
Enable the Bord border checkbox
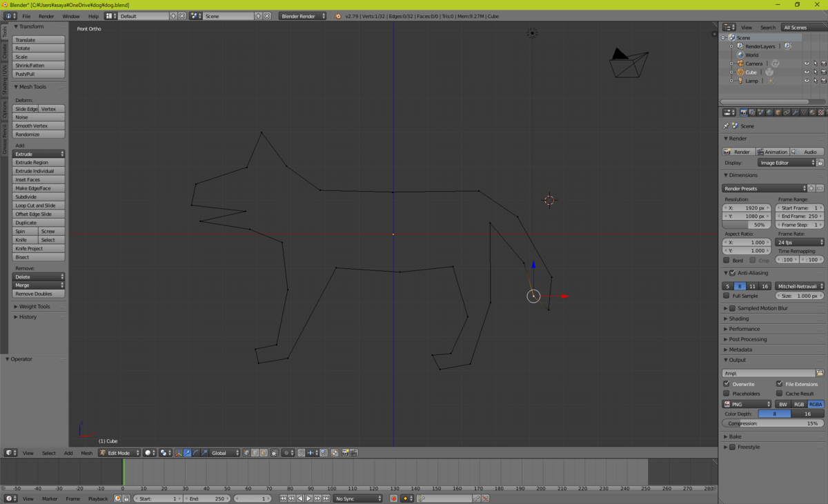coord(727,261)
